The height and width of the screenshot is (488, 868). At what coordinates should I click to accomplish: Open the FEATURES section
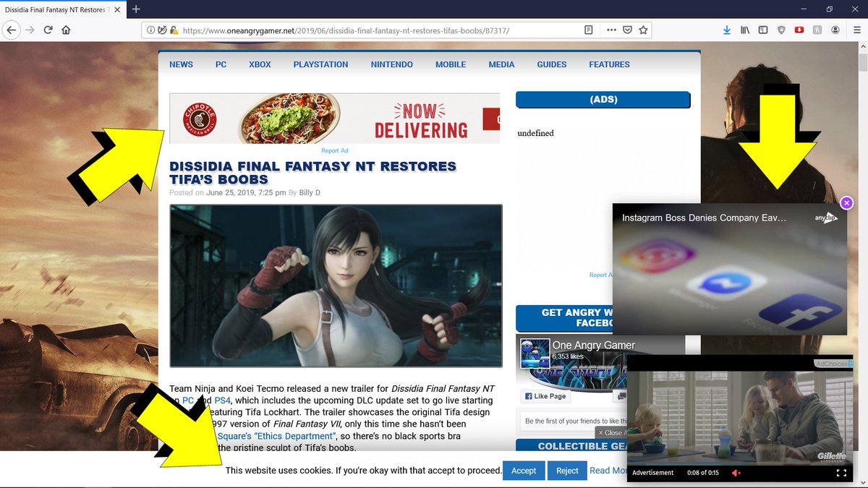[609, 64]
